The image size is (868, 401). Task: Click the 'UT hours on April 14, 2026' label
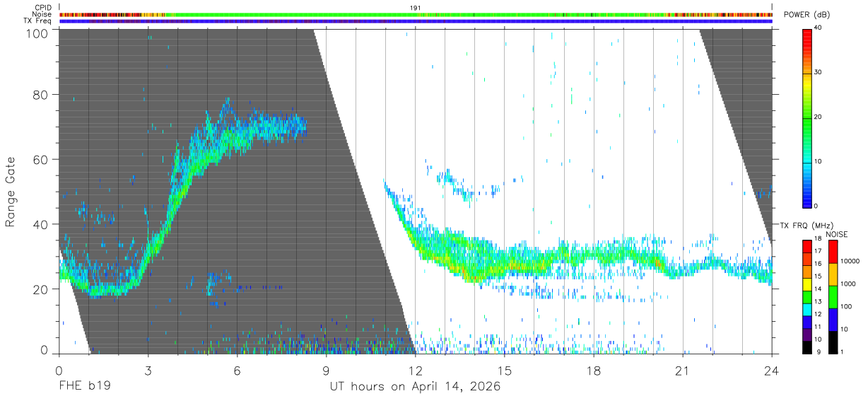(416, 387)
